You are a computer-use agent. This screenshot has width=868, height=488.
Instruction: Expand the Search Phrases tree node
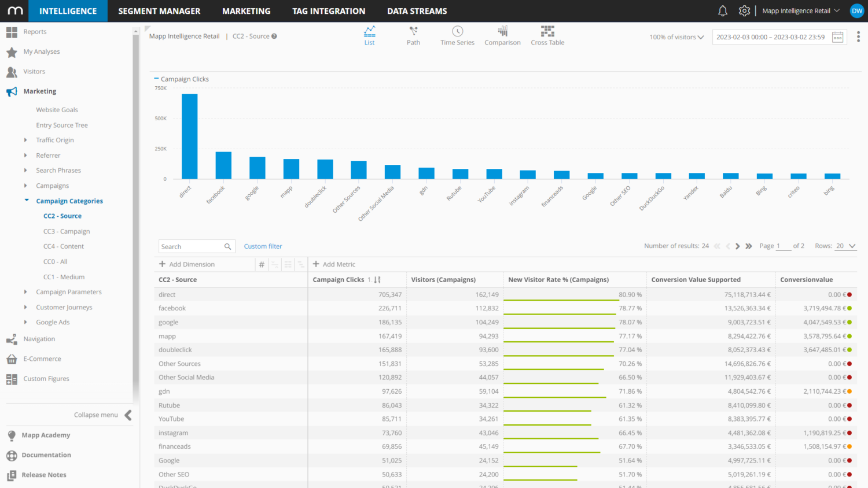[x=25, y=170]
